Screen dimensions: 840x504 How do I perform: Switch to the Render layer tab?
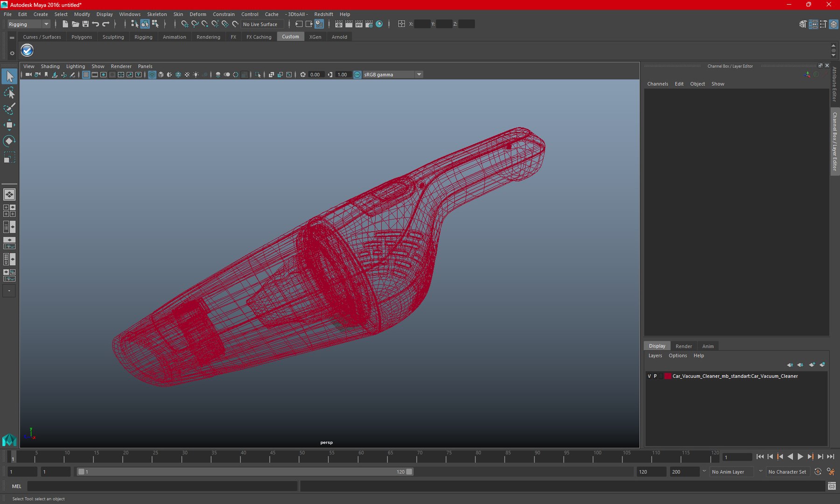point(684,346)
